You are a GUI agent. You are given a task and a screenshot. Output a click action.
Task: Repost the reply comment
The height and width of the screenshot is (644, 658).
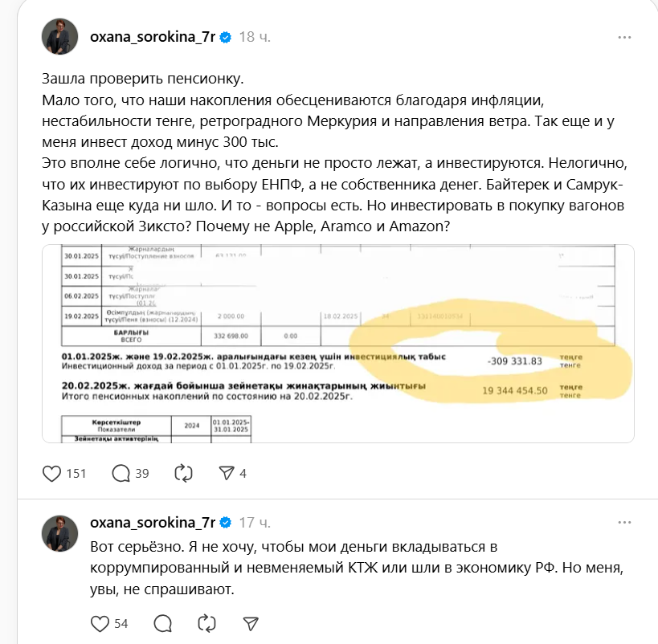[x=207, y=624]
